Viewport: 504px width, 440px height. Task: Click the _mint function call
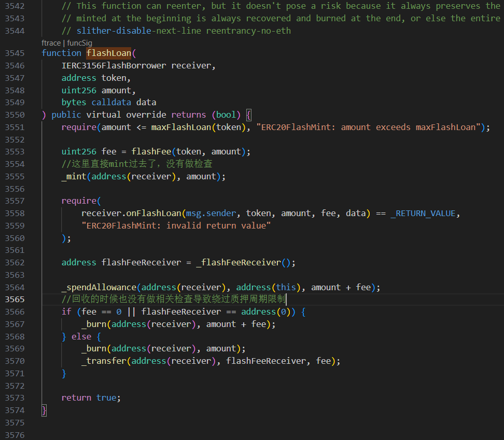point(74,177)
